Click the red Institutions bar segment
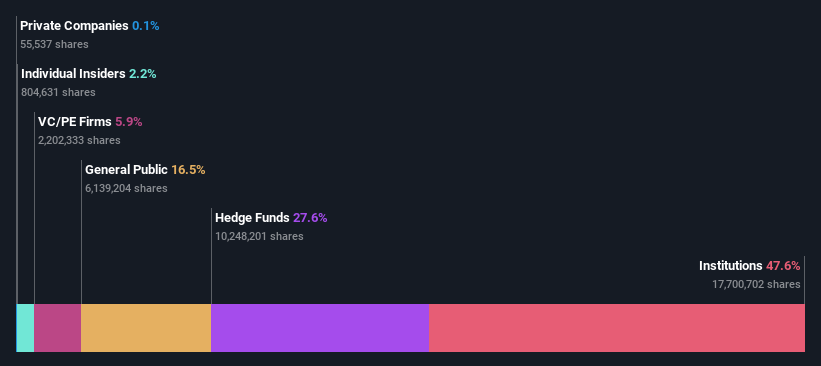 (617, 328)
